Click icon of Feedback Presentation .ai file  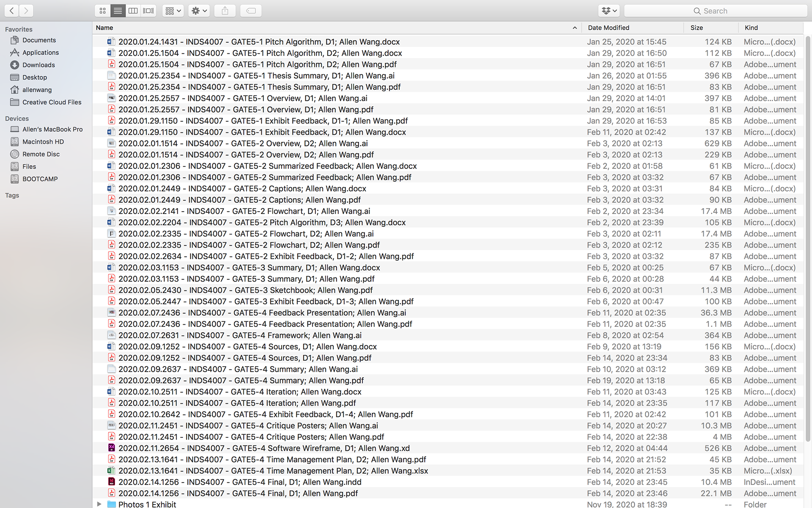111,312
